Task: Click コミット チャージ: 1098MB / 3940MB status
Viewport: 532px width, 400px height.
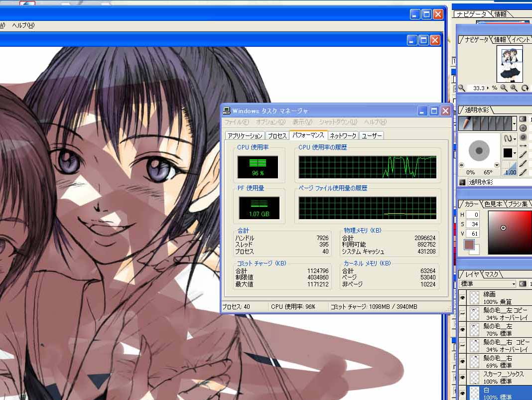Action: click(374, 307)
